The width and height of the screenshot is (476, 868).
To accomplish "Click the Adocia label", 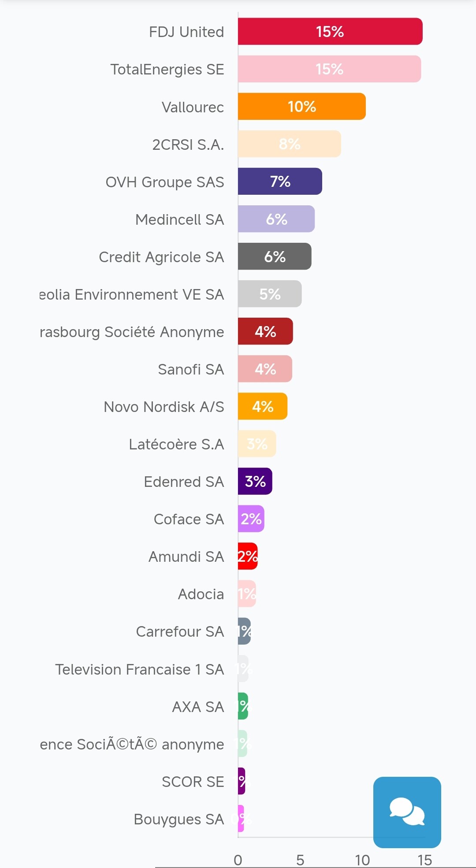I will click(x=201, y=594).
